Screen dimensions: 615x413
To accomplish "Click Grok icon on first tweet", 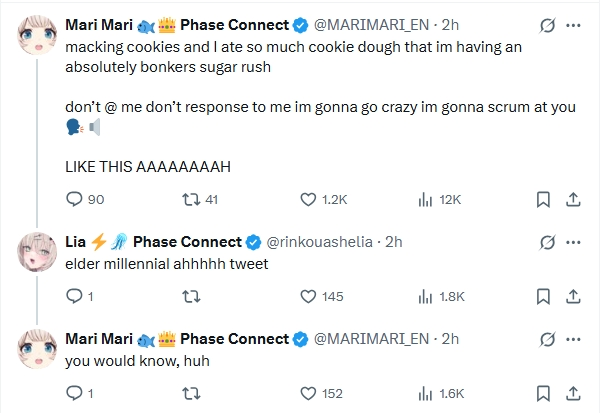I will [x=547, y=23].
